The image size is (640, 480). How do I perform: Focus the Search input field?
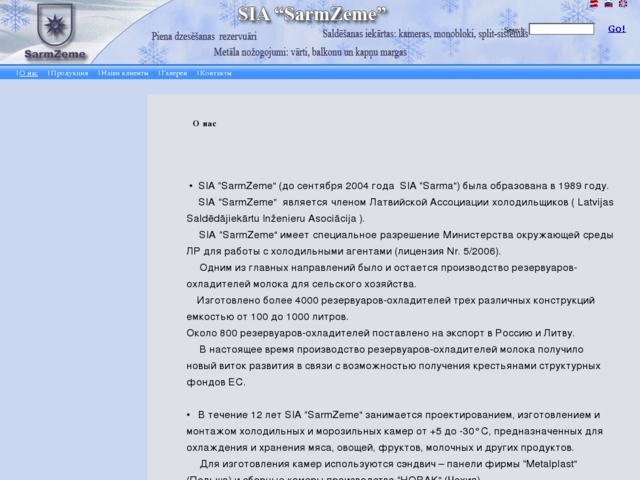[x=561, y=29]
